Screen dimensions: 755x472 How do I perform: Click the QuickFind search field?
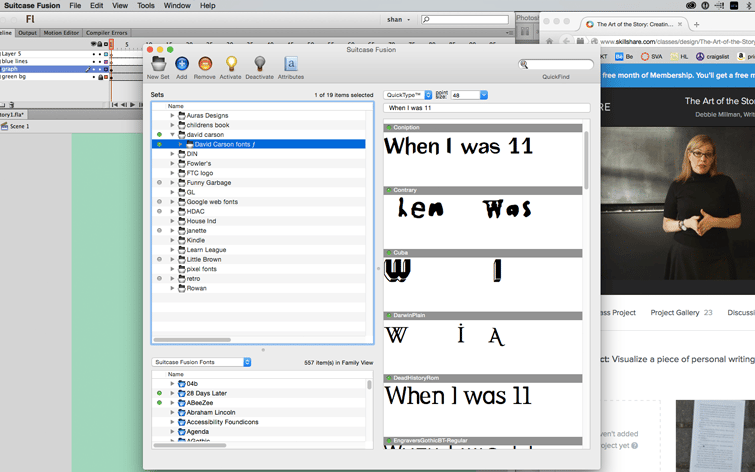[556, 64]
